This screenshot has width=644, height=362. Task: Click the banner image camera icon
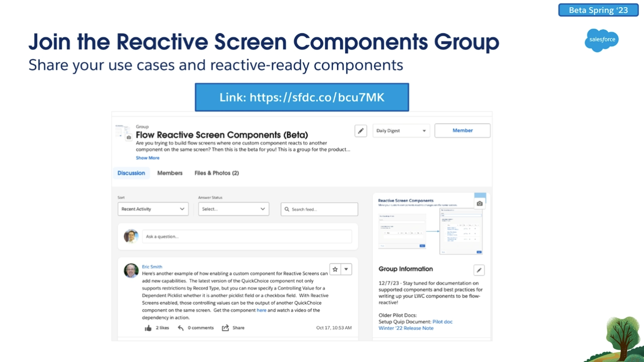(x=479, y=204)
